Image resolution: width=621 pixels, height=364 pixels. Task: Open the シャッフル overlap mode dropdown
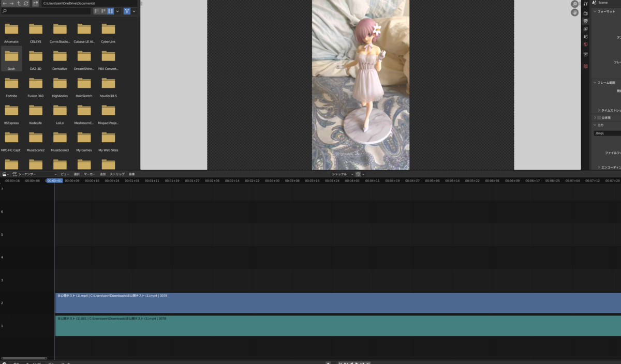(342, 174)
